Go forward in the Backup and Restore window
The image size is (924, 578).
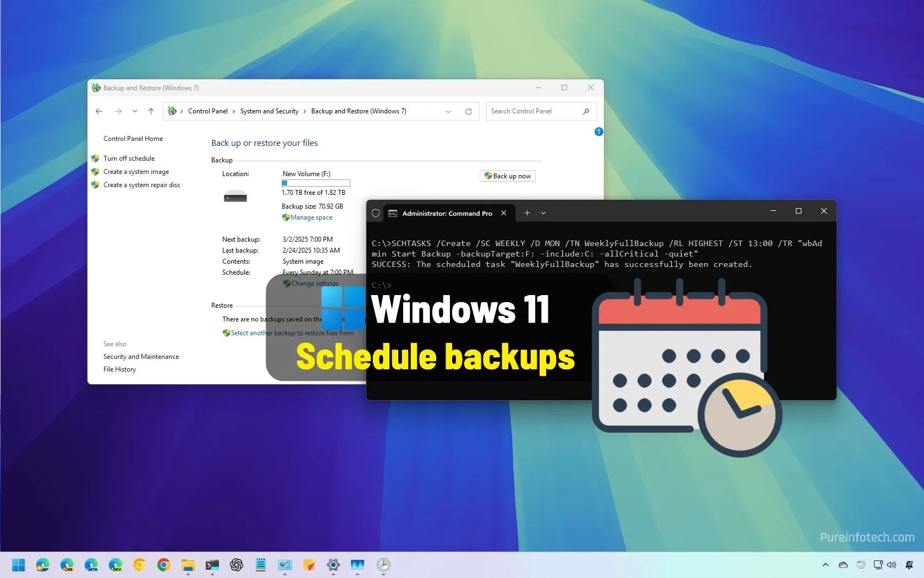coord(118,111)
